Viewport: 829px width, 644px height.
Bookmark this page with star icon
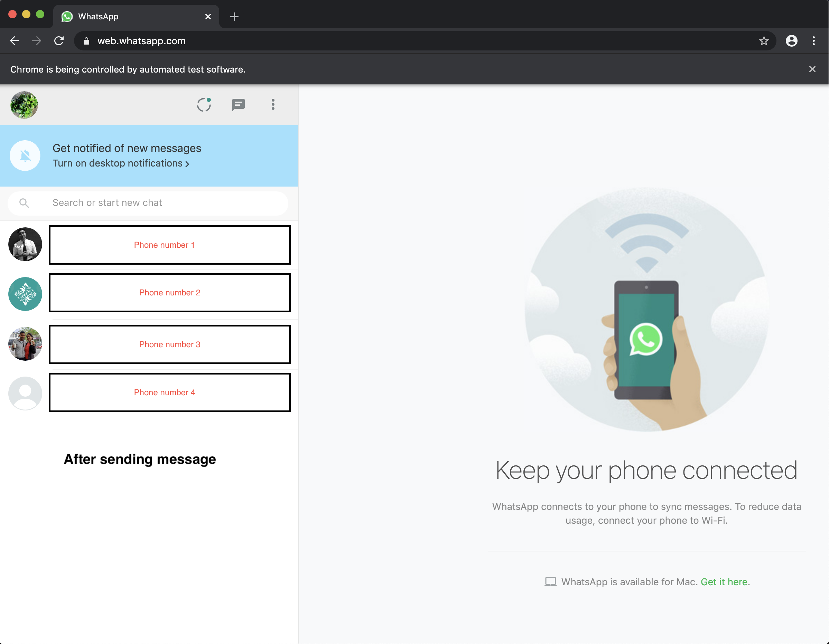[764, 41]
